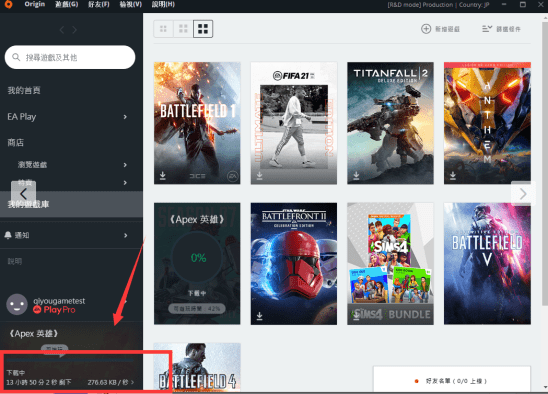Open the 好友(F) menu
Viewport: 548px width, 394px height.
click(99, 4)
